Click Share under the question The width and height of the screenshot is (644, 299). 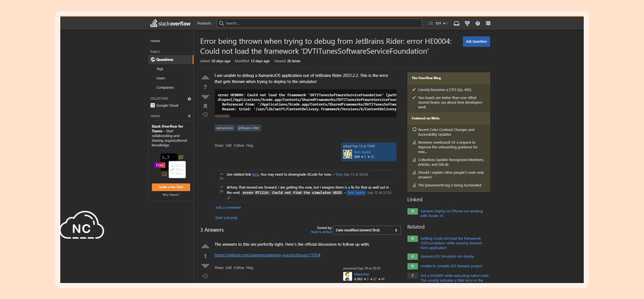[219, 145]
